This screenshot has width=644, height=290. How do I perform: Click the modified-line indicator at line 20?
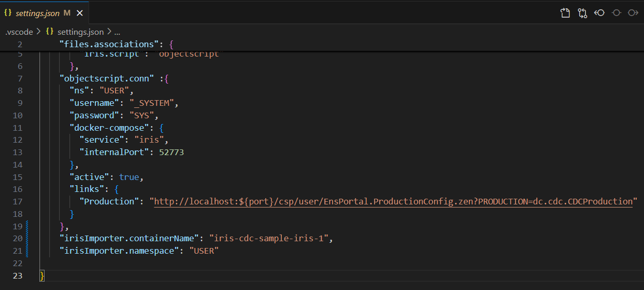tap(26, 239)
